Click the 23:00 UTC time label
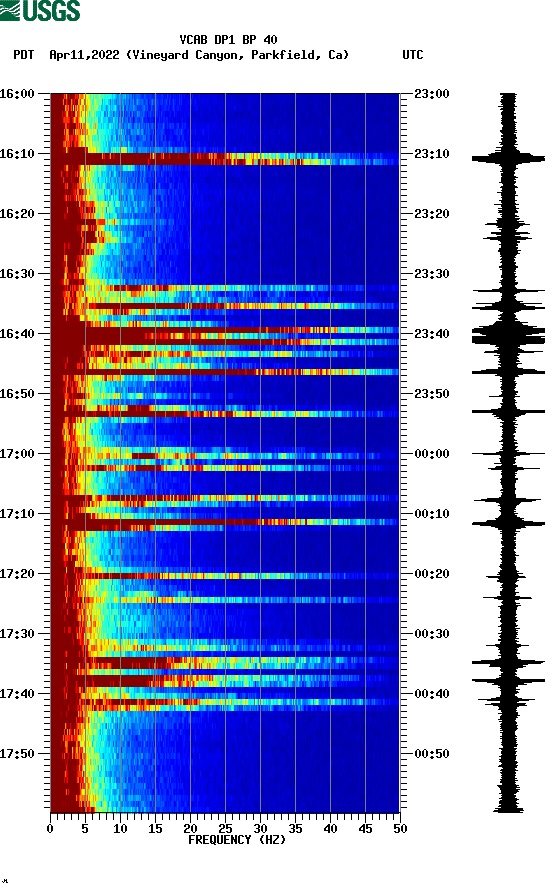Viewport: 552px width, 892px height. 431,94
